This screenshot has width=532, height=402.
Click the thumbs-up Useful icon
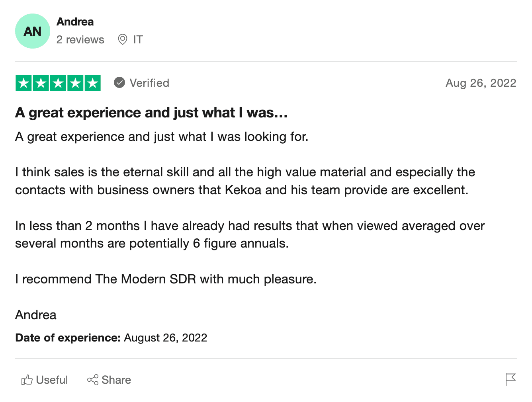tap(27, 380)
